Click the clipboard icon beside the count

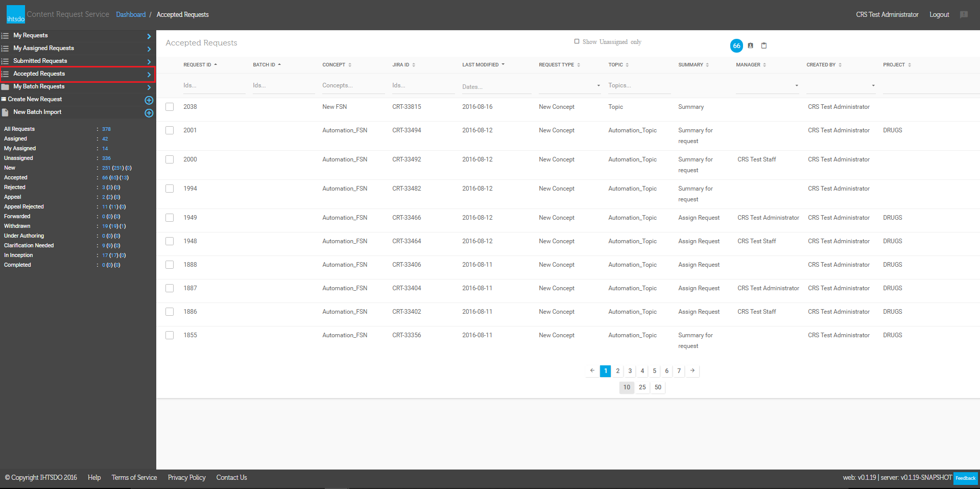click(x=764, y=45)
